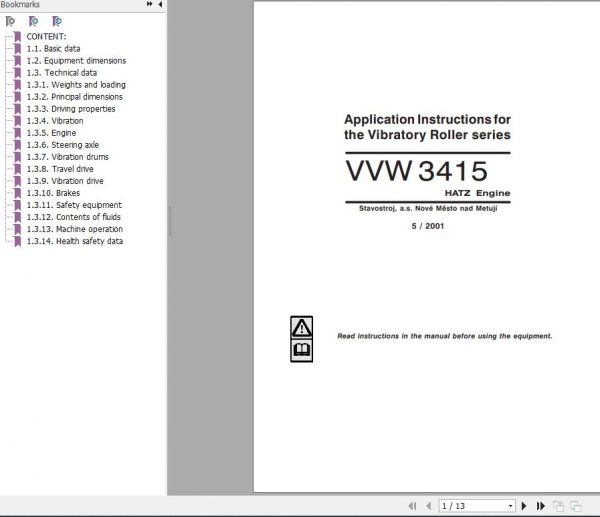This screenshot has height=517, width=600.
Task: Open bookmark 1.3.9. Vibration drive
Action: tap(65, 181)
